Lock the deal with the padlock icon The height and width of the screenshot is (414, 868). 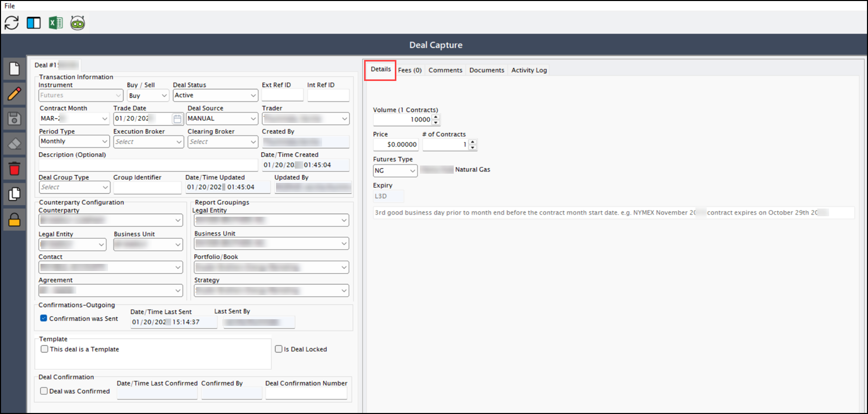tap(14, 220)
